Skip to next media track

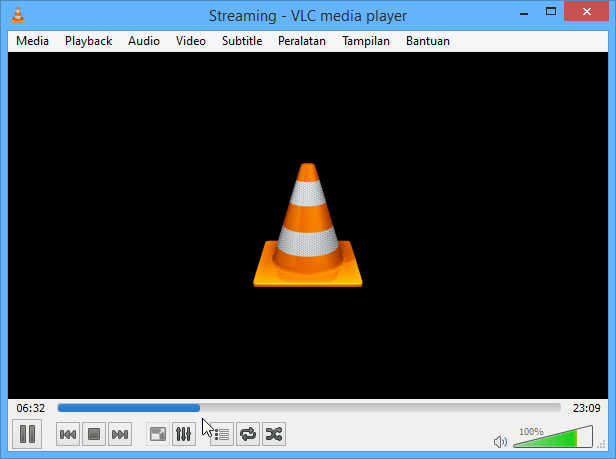120,434
